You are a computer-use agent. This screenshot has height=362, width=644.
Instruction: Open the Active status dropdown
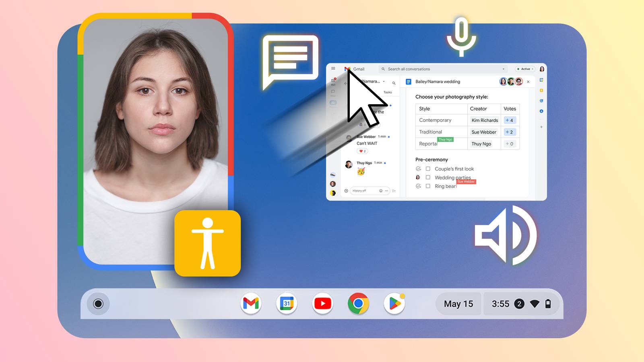(525, 69)
